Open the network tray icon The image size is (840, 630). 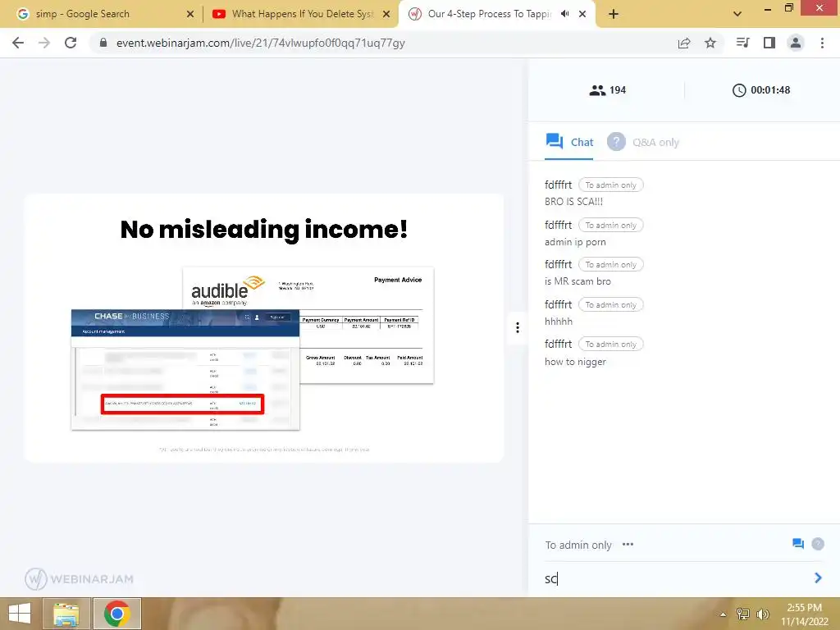tap(742, 614)
